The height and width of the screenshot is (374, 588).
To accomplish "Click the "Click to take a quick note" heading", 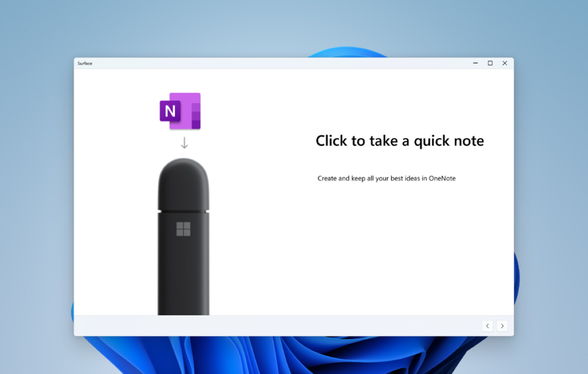I will click(x=400, y=141).
